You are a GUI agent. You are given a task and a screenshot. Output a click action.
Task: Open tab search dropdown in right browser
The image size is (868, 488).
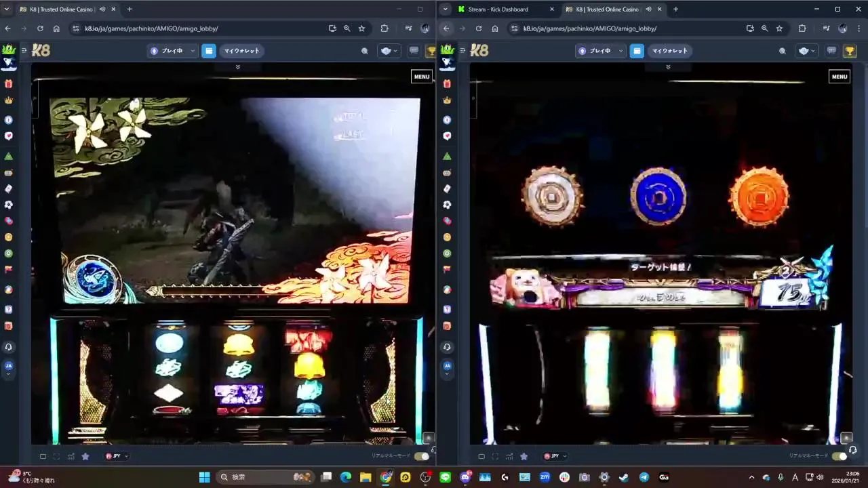(446, 9)
